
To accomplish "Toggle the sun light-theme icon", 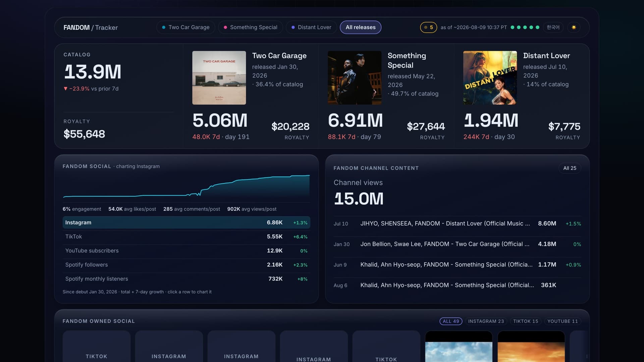I will point(574,27).
